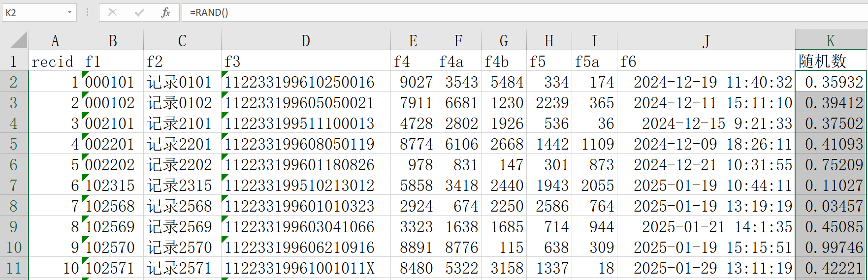The image size is (868, 280).
Task: Click the Cancel X icon in formula bar
Action: [112, 12]
